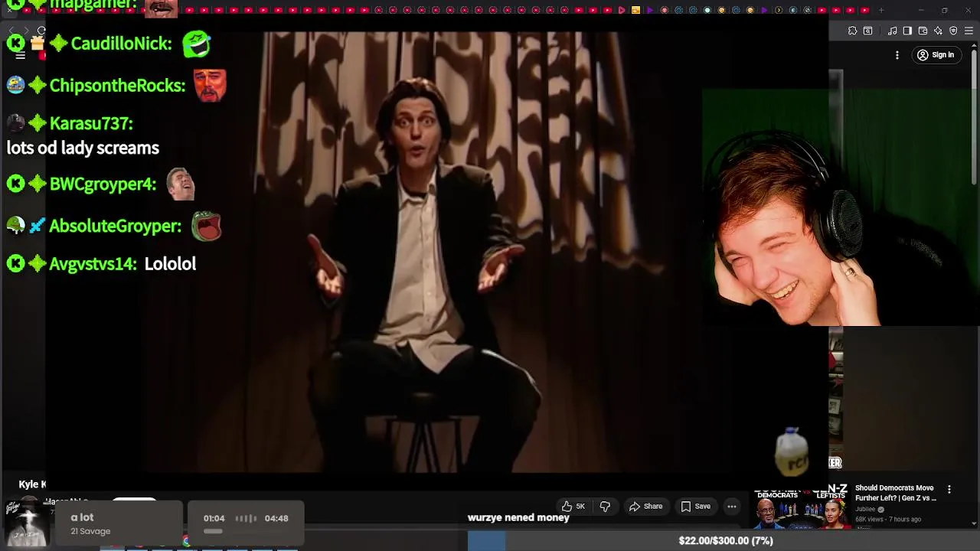This screenshot has width=980, height=551.
Task: Open the browser extensions puzzle icon
Action: (852, 31)
